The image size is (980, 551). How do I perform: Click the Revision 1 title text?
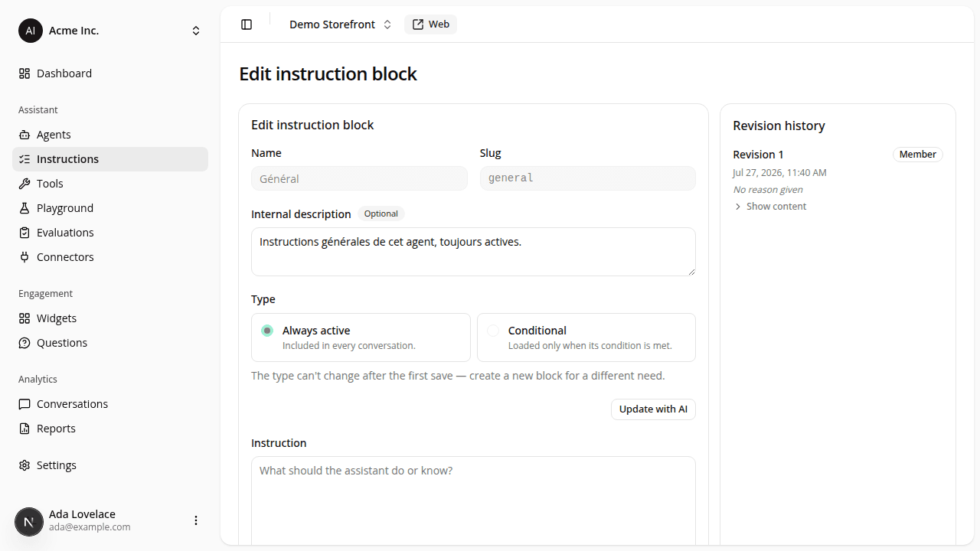coord(758,155)
